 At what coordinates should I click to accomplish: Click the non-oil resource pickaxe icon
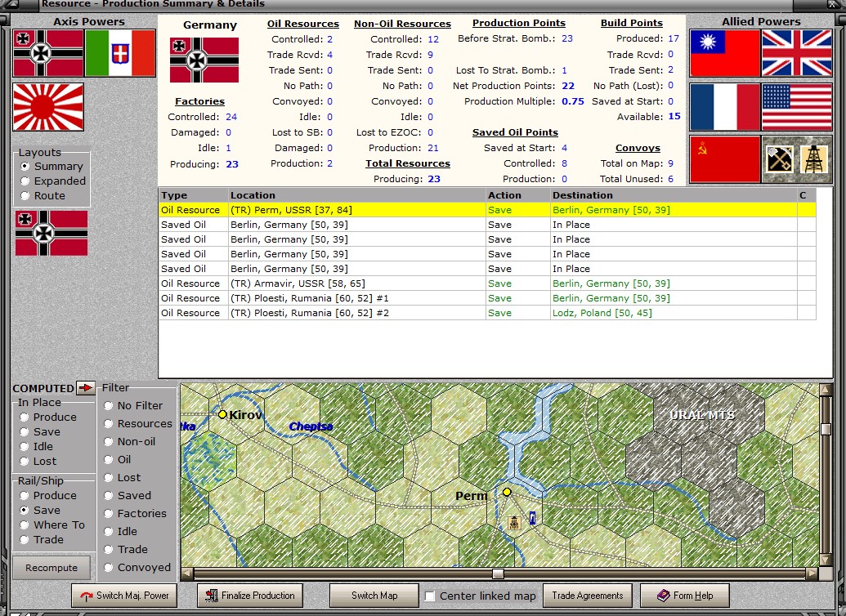[778, 159]
